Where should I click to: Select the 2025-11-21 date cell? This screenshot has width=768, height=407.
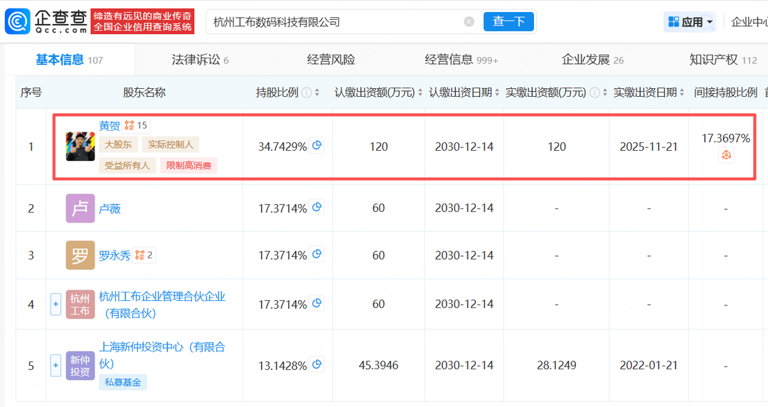pyautogui.click(x=648, y=147)
